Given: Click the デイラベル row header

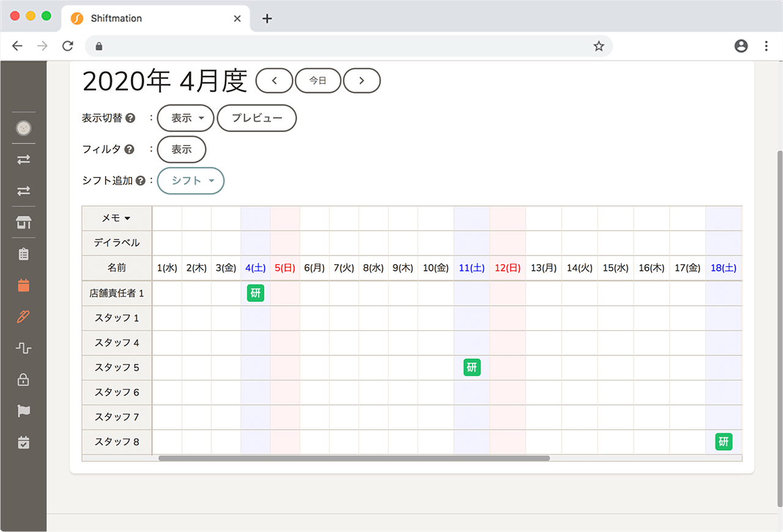Looking at the screenshot, I should (117, 243).
